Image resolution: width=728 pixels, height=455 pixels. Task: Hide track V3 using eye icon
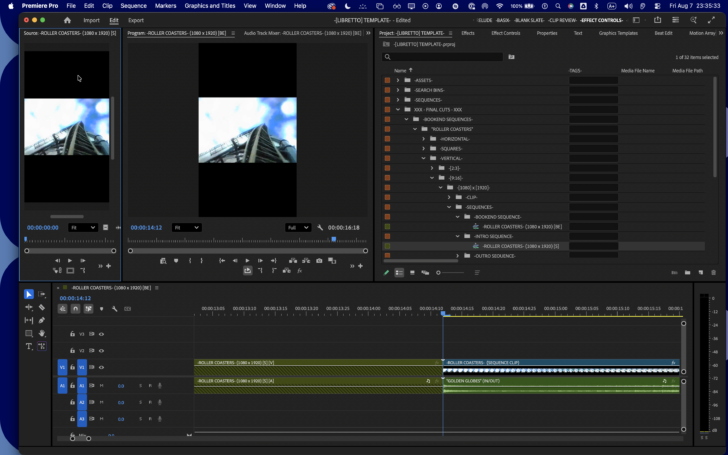101,334
